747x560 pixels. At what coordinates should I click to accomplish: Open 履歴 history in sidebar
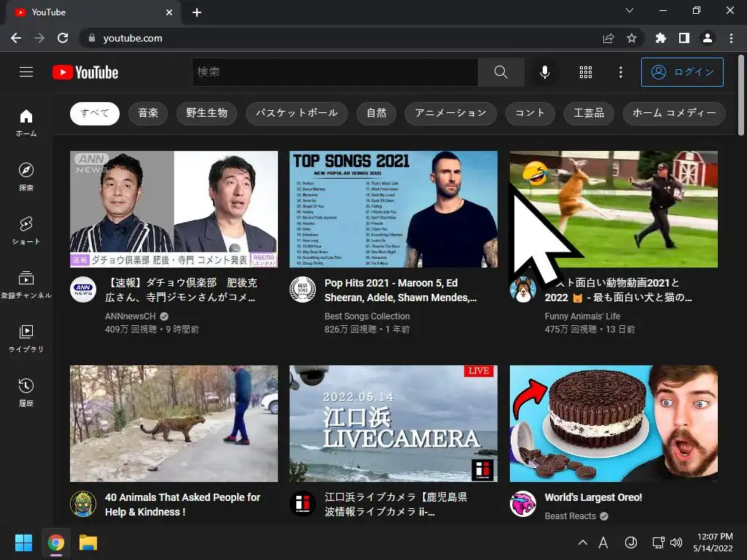click(x=26, y=392)
